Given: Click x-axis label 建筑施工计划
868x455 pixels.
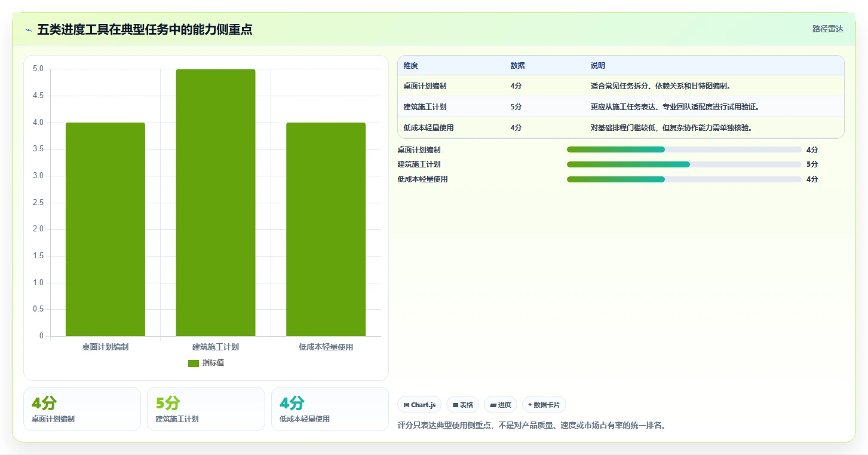Looking at the screenshot, I should click(x=216, y=347).
